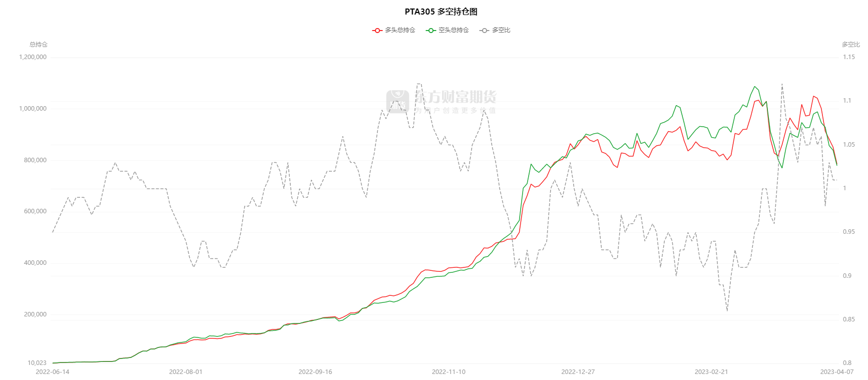Click the 2023-04-07 end date label
This screenshot has width=868, height=380.
836,372
